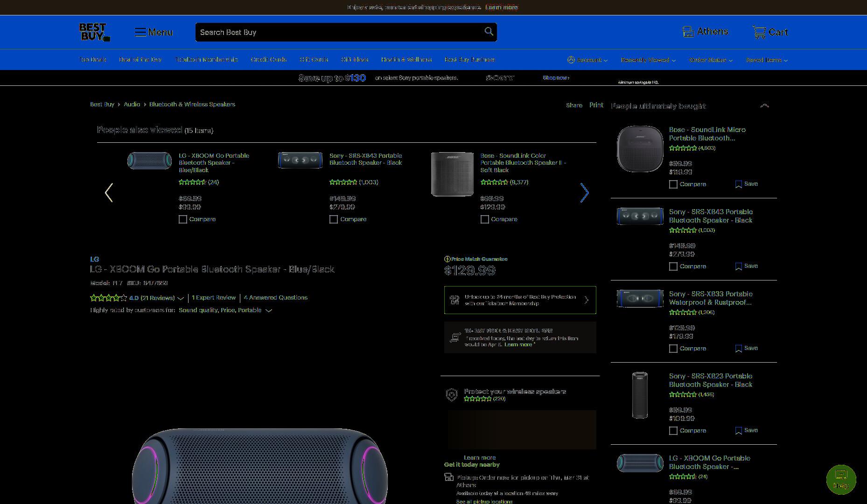Click Best Buy breadcrumb link
This screenshot has width=867, height=504.
[102, 105]
